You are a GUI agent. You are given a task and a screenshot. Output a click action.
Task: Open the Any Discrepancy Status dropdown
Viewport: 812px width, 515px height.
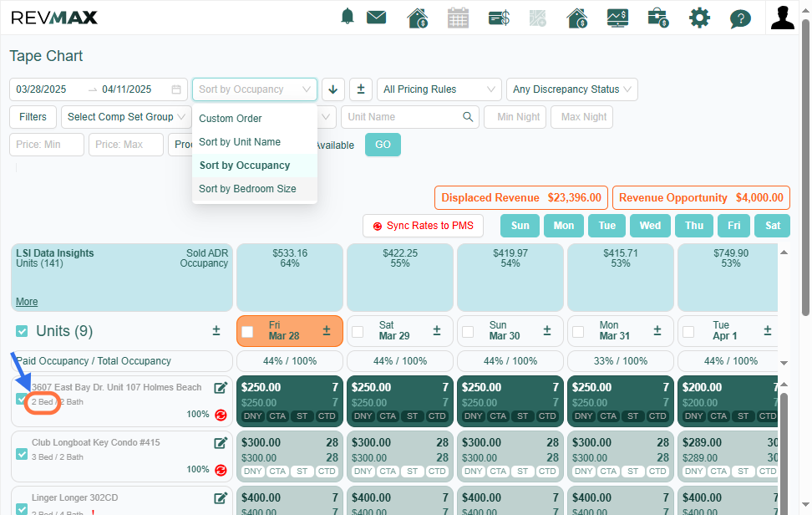(571, 89)
